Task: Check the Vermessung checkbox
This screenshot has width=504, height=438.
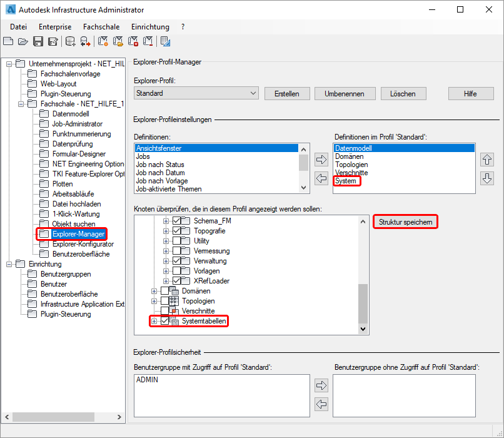Action: [176, 250]
